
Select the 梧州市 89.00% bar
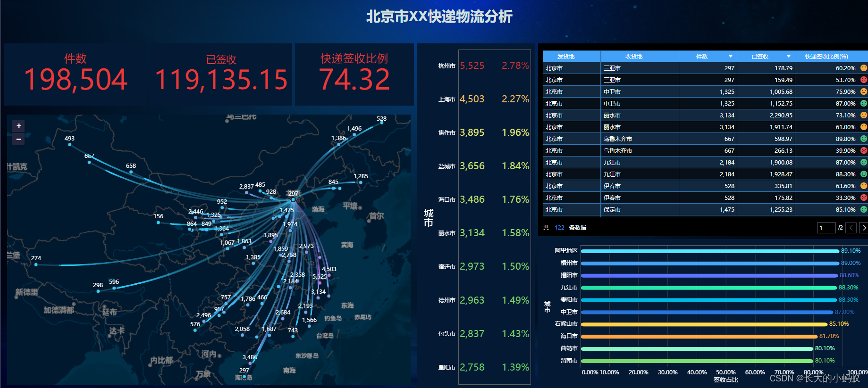click(x=710, y=263)
